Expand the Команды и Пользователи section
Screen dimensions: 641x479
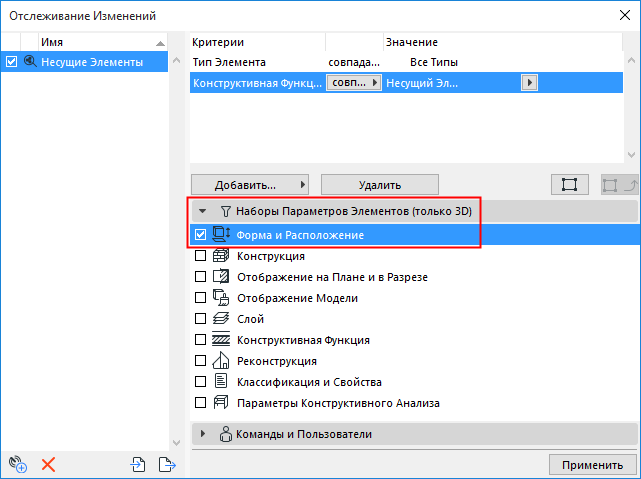(x=204, y=434)
